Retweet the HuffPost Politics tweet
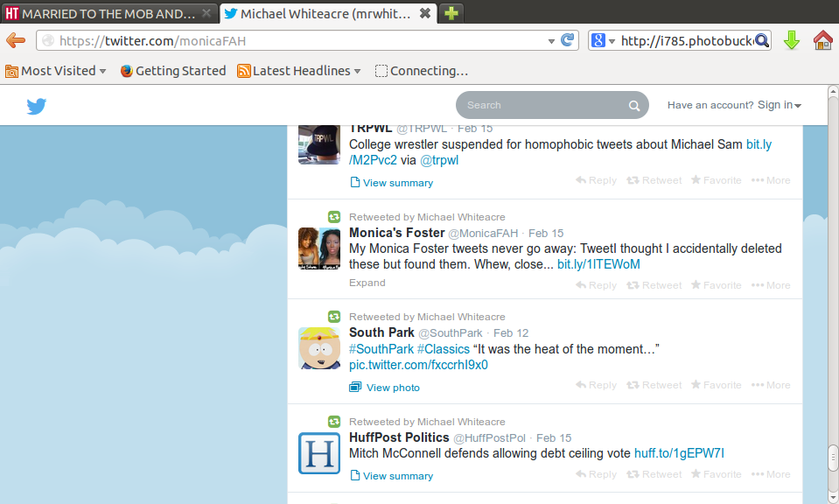839x504 pixels. (654, 474)
